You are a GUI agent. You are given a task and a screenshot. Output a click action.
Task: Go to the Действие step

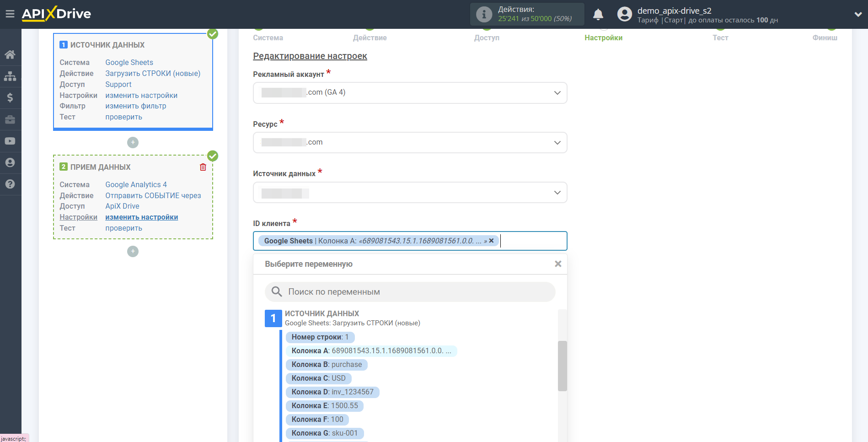(370, 38)
